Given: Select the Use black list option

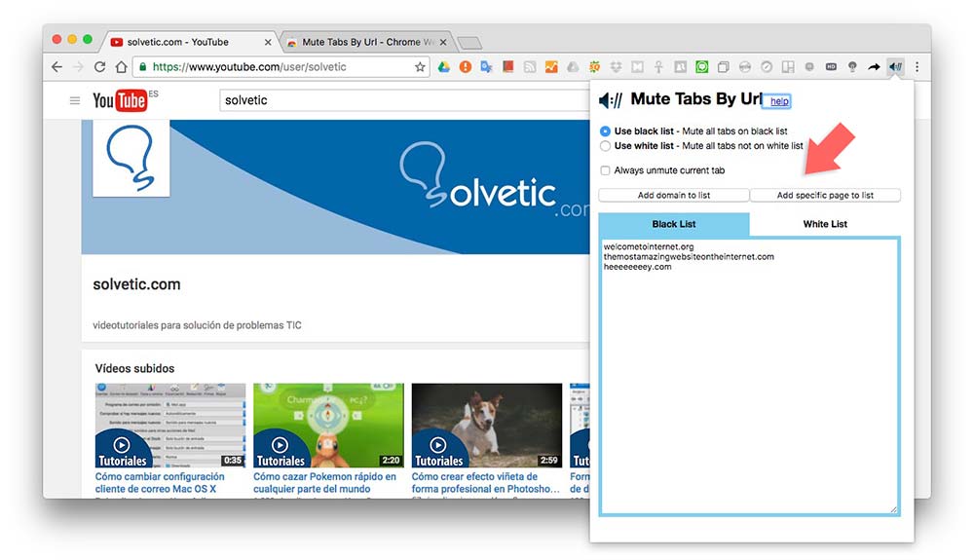Looking at the screenshot, I should [605, 131].
